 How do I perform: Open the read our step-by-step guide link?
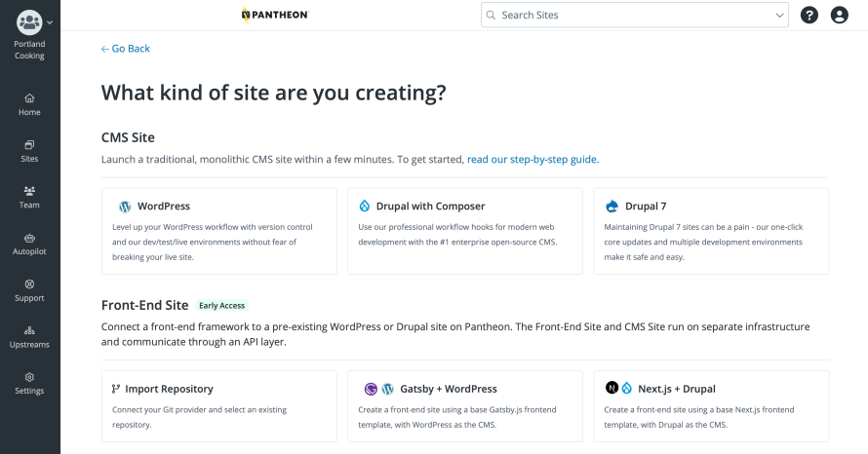[533, 159]
